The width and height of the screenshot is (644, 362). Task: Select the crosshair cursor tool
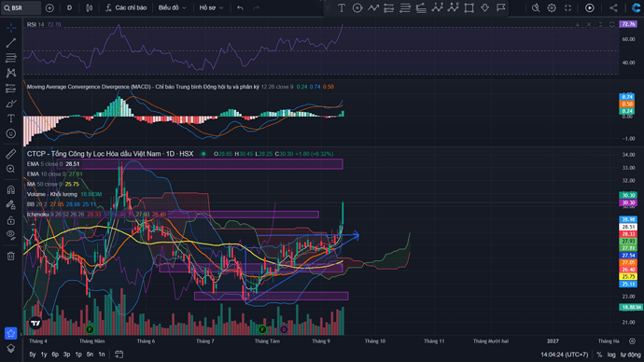click(x=11, y=27)
